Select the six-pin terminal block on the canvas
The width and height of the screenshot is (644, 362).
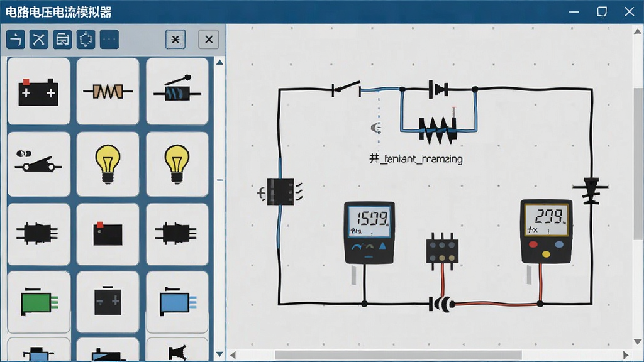pos(442,251)
